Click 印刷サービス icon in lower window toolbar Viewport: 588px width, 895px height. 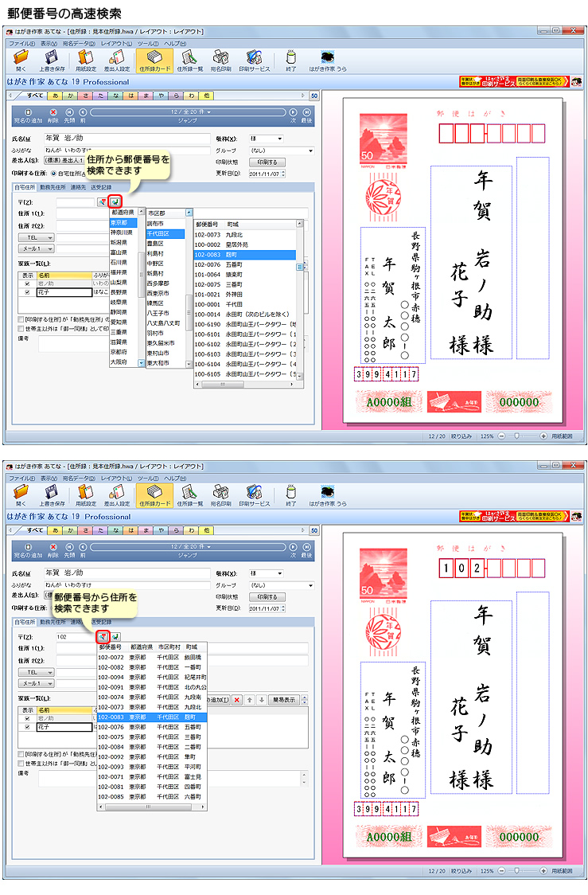[x=255, y=495]
